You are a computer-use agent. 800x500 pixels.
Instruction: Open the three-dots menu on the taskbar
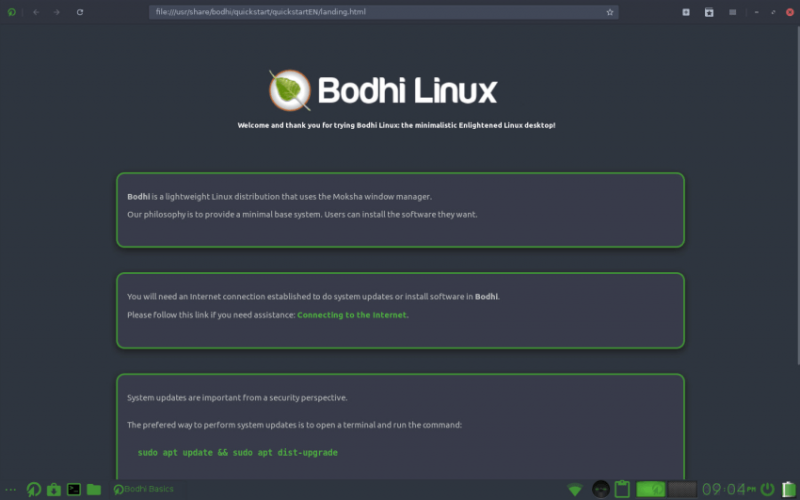coord(10,490)
